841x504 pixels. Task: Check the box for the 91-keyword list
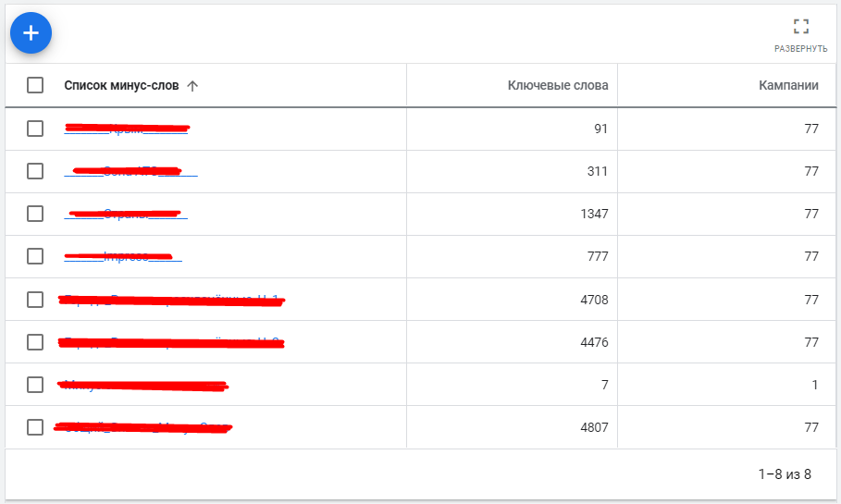pyautogui.click(x=35, y=129)
